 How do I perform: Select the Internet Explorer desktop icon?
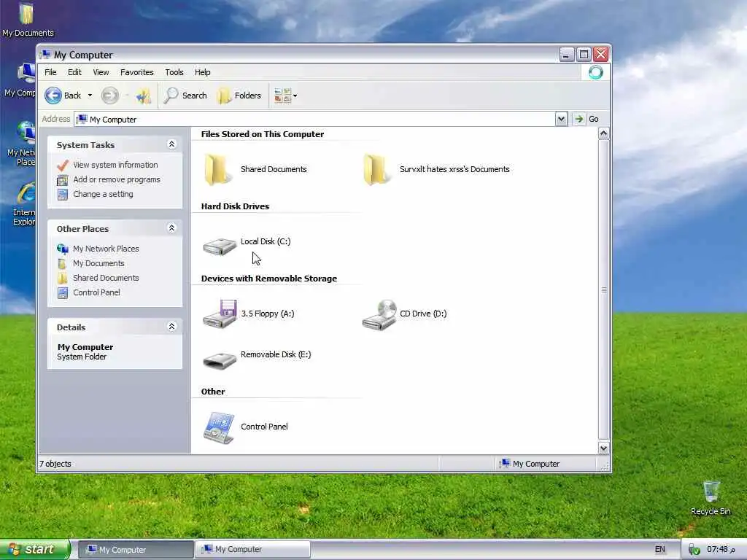pyautogui.click(x=25, y=204)
